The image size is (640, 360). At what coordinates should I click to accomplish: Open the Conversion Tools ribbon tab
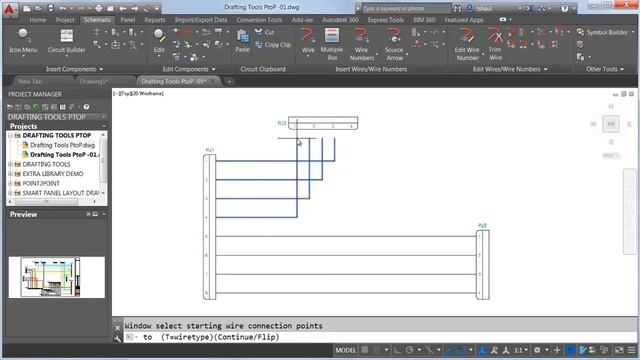tap(259, 20)
